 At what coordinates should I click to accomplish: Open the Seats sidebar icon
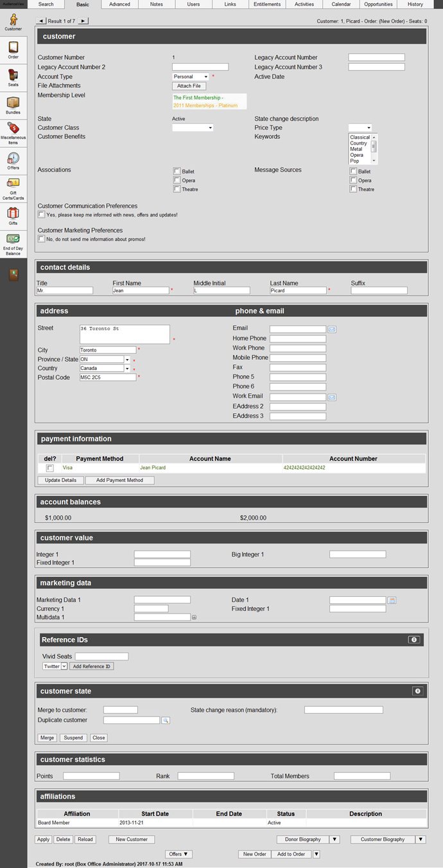[13, 78]
